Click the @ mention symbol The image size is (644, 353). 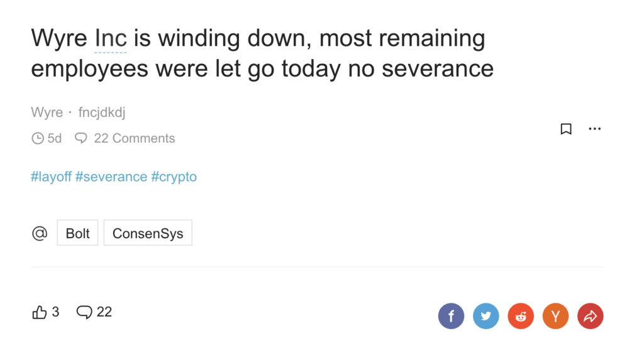[40, 233]
